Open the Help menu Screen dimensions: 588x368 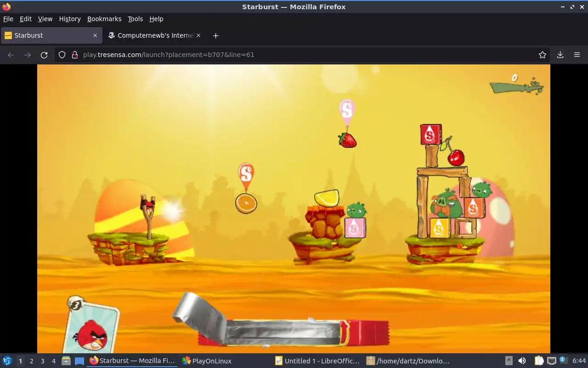[156, 19]
